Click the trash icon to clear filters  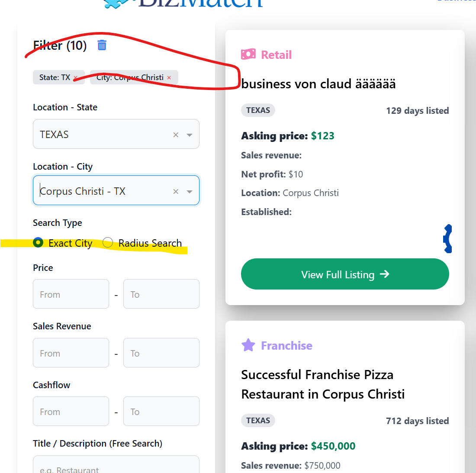point(102,45)
